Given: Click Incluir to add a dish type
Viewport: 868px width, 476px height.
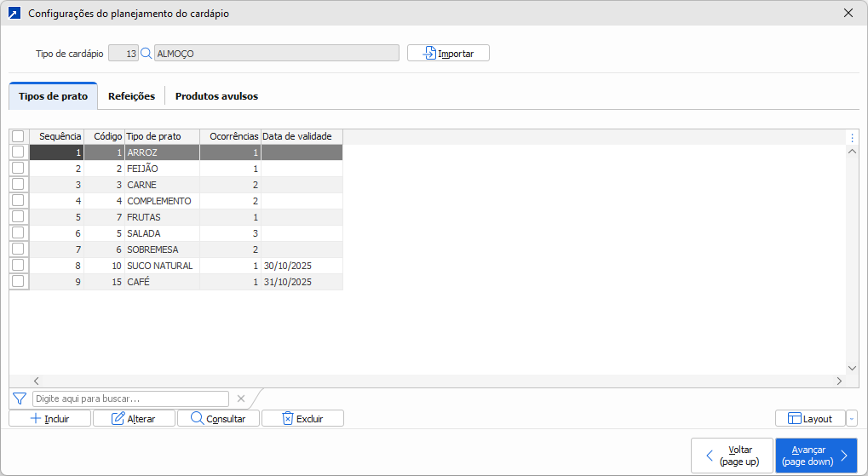Looking at the screenshot, I should [49, 418].
